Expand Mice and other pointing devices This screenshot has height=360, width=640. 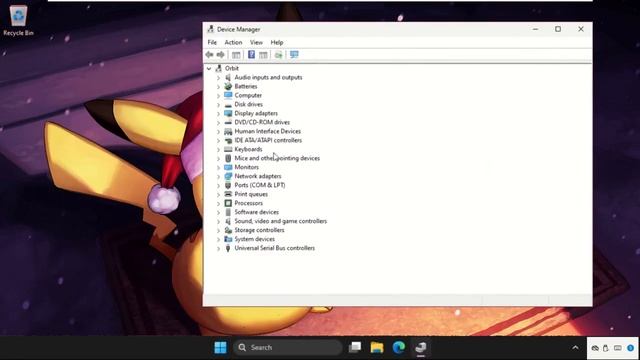[218, 158]
